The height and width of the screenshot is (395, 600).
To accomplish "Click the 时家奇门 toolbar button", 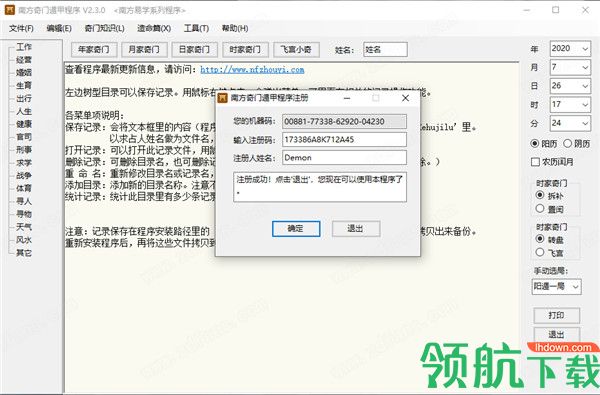I will [245, 49].
